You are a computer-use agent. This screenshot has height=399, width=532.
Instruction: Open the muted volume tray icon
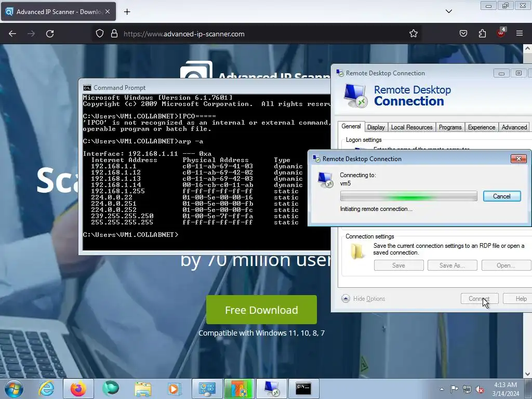coord(480,389)
